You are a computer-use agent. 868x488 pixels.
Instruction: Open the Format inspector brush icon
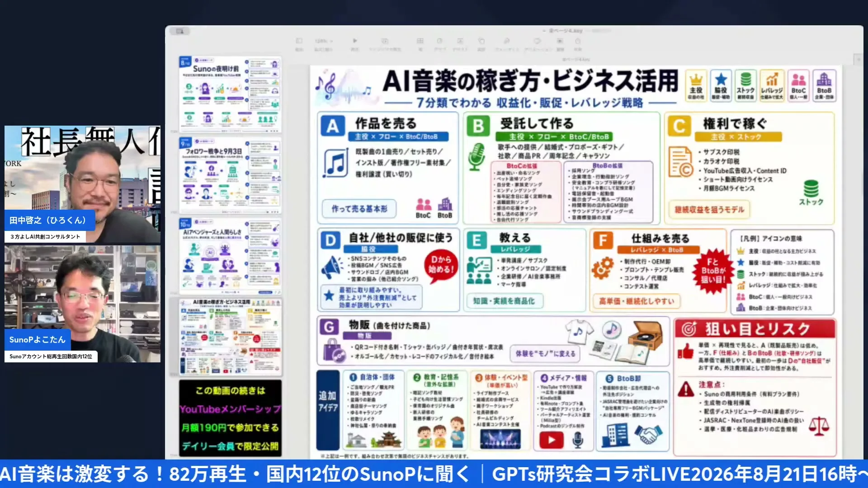click(506, 41)
